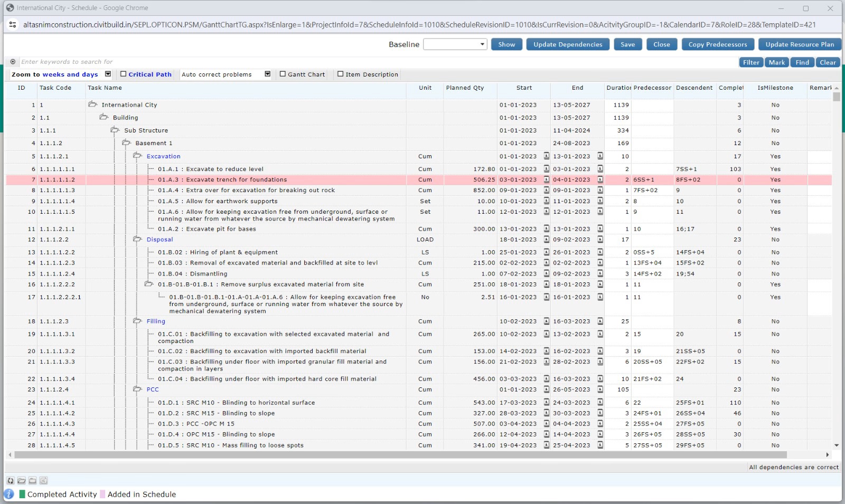Click Update Resource Plan button
The height and width of the screenshot is (504, 845).
click(800, 44)
